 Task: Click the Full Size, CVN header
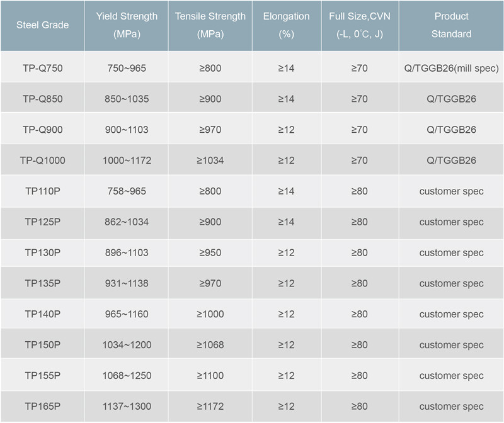[360, 25]
